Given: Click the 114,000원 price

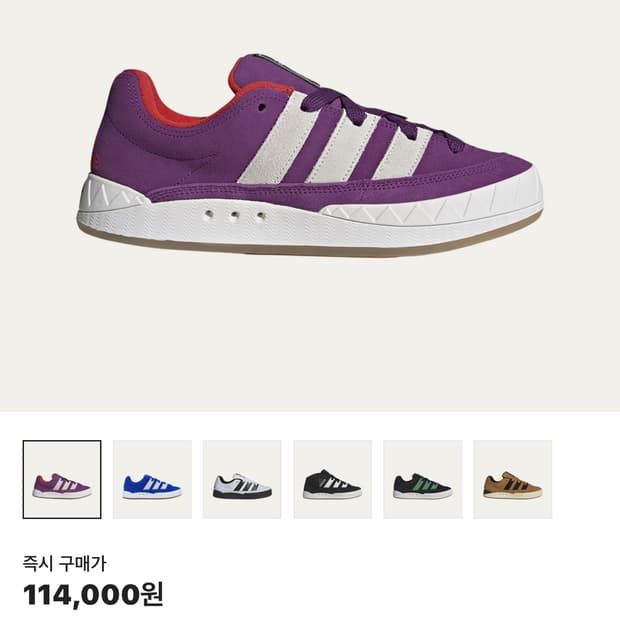Looking at the screenshot, I should pyautogui.click(x=93, y=594).
